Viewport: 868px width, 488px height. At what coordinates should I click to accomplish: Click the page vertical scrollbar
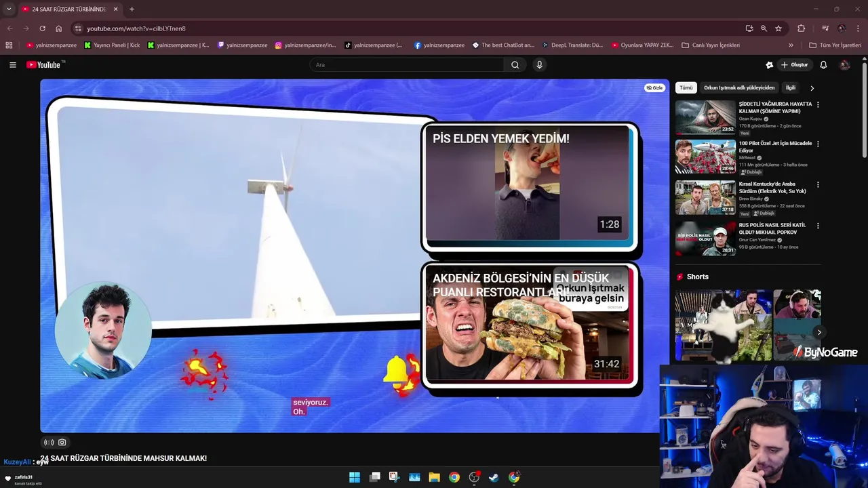(865, 112)
